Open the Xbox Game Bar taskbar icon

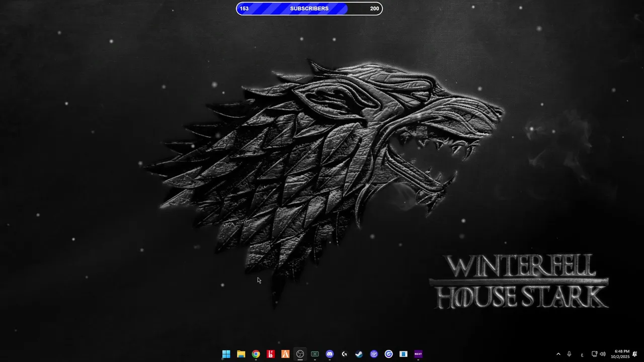pos(315,354)
